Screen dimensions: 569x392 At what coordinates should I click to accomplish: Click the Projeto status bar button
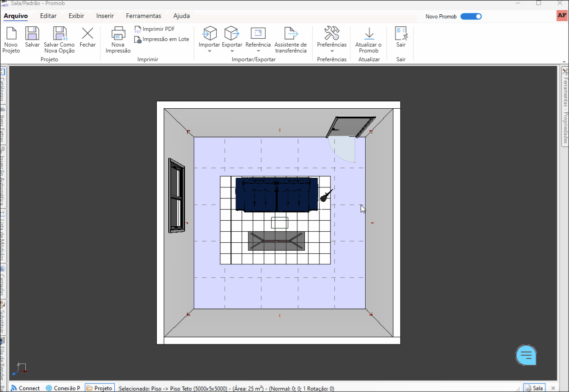coord(100,388)
